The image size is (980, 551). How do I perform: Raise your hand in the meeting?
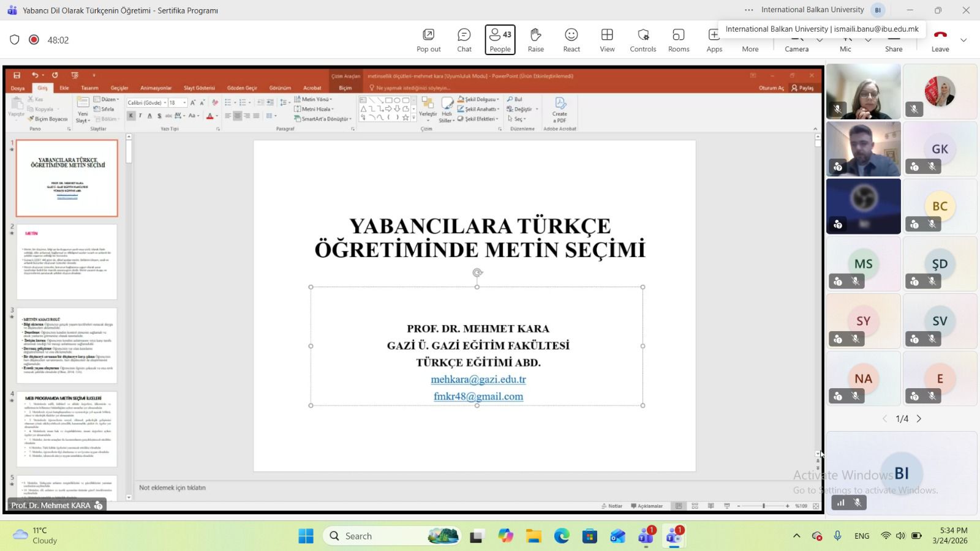535,40
